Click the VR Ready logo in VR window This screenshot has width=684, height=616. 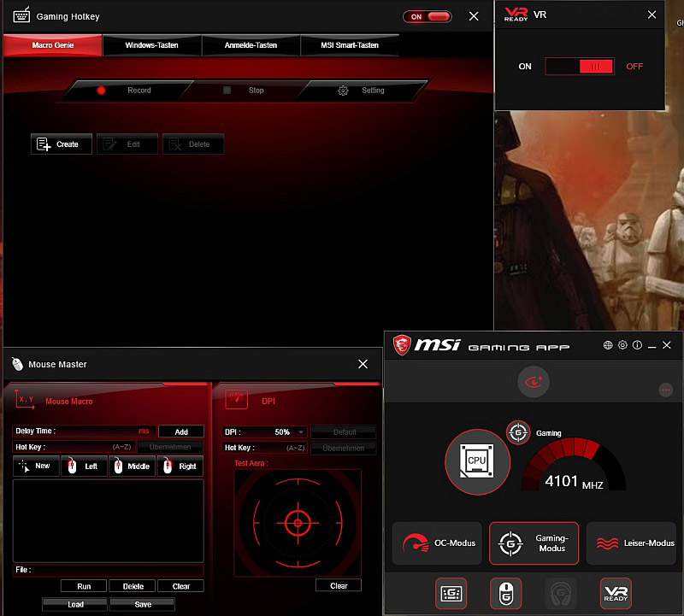click(x=516, y=15)
